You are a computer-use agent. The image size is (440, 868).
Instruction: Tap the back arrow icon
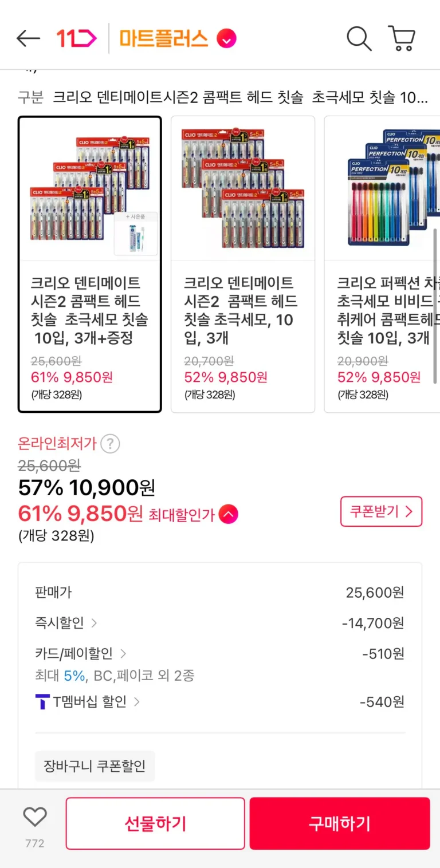click(x=28, y=39)
